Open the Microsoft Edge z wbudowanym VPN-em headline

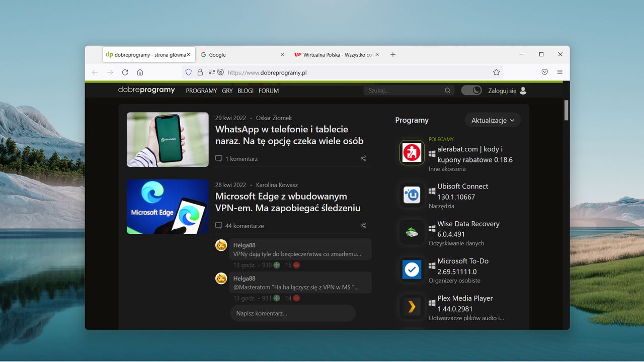288,202
